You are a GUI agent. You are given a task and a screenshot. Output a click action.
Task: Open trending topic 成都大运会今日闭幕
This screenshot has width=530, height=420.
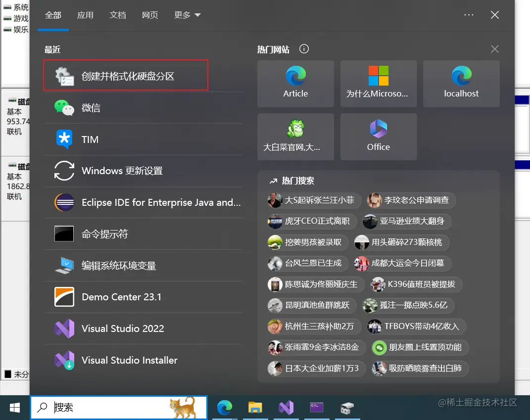tap(402, 263)
